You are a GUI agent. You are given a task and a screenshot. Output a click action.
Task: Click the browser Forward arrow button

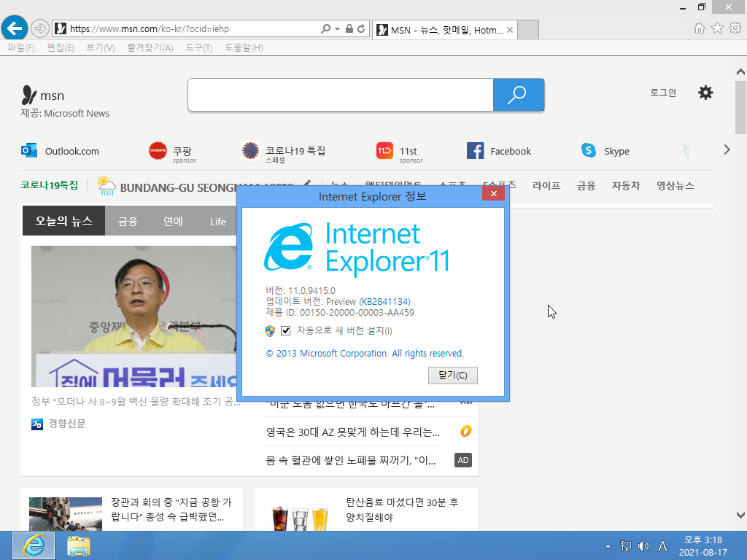40,28
